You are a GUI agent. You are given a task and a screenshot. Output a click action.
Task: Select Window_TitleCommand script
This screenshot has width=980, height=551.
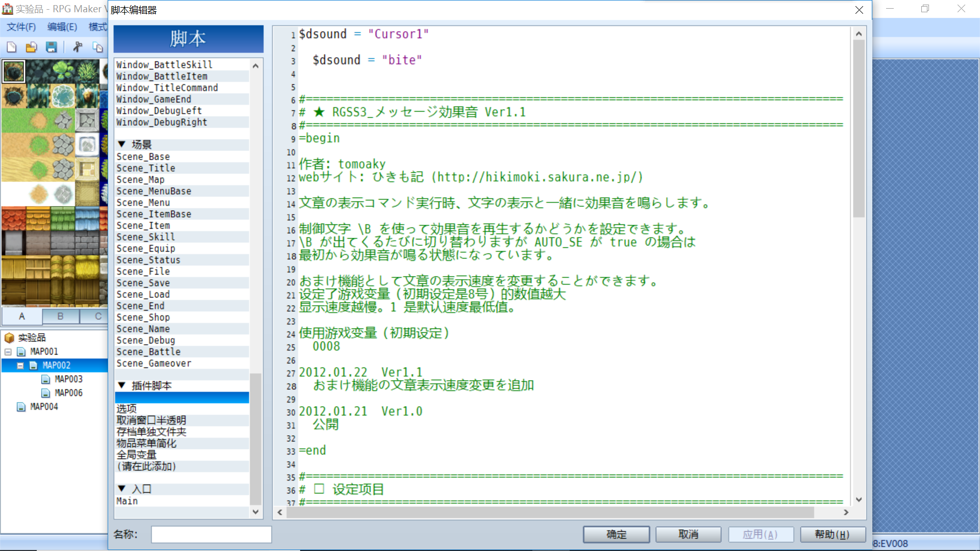[182, 88]
